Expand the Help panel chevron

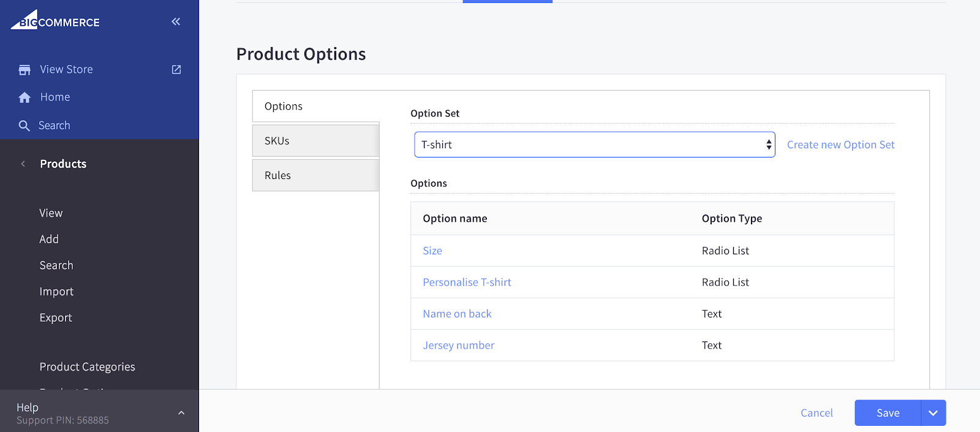[181, 413]
